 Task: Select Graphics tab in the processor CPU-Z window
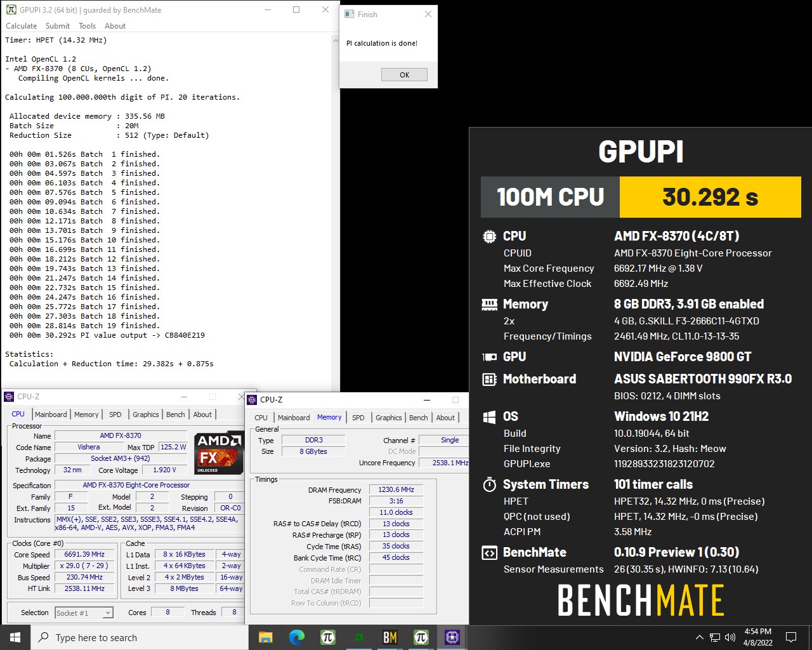(x=146, y=415)
